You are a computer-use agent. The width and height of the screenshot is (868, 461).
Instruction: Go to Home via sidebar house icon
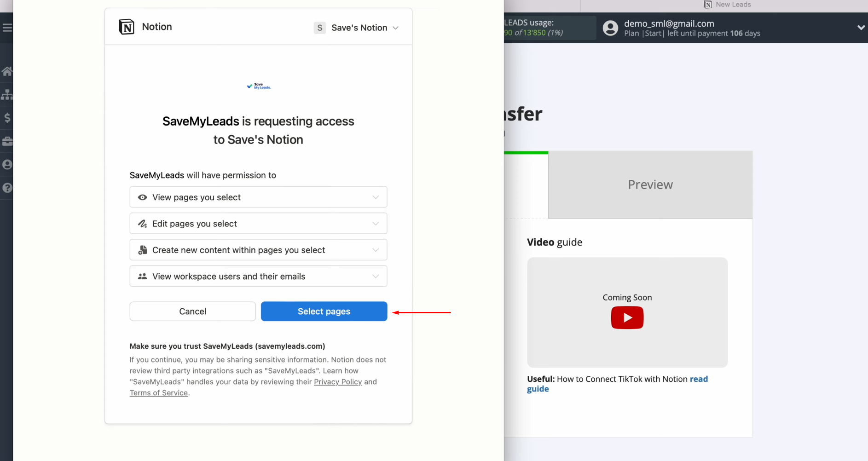(x=7, y=71)
